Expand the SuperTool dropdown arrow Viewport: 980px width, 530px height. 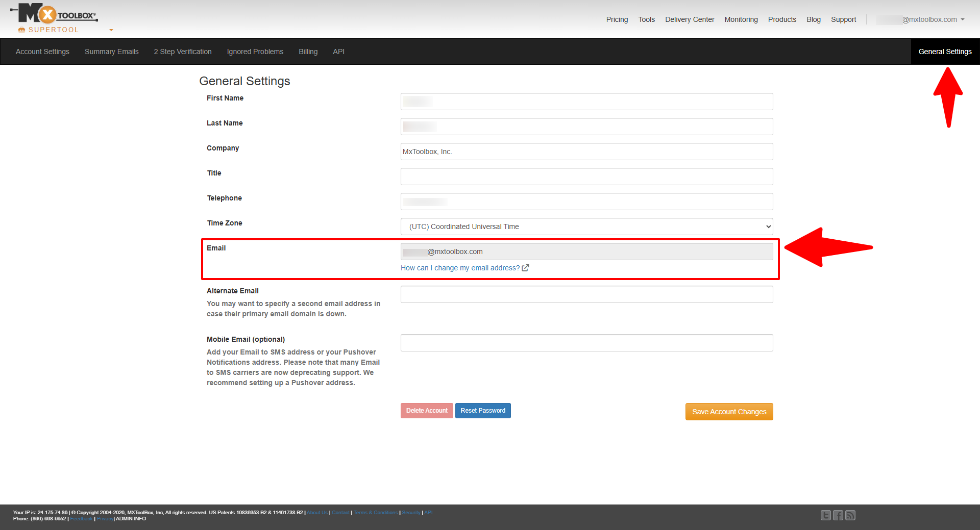coord(111,30)
